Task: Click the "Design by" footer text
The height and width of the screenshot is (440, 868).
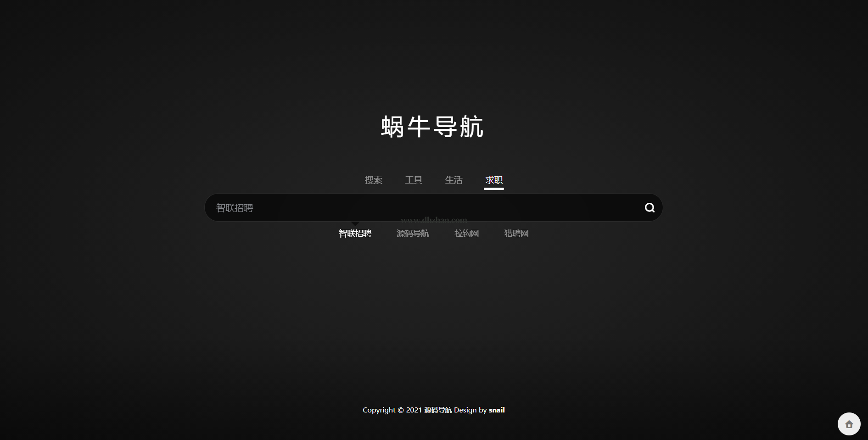Action: [x=470, y=410]
